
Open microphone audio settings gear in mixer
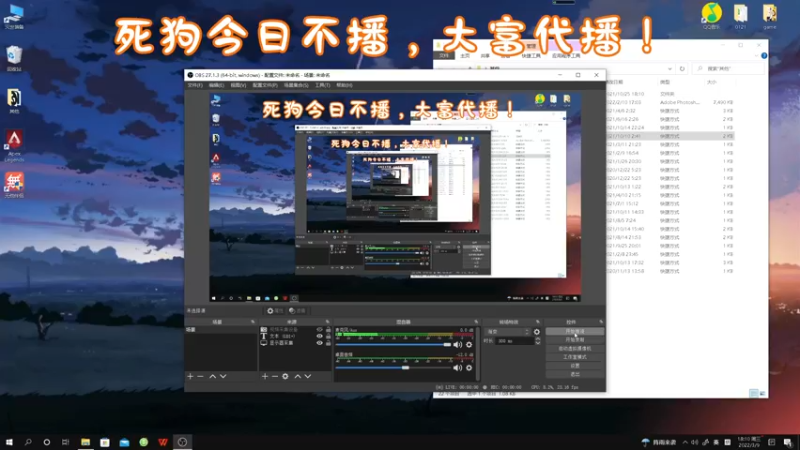(x=469, y=345)
